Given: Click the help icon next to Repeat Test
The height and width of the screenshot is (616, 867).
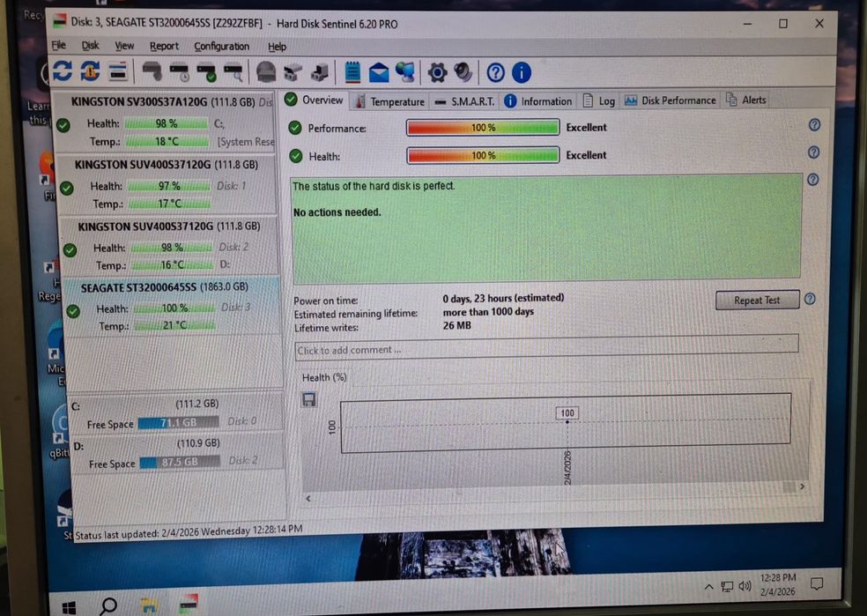Looking at the screenshot, I should point(810,299).
